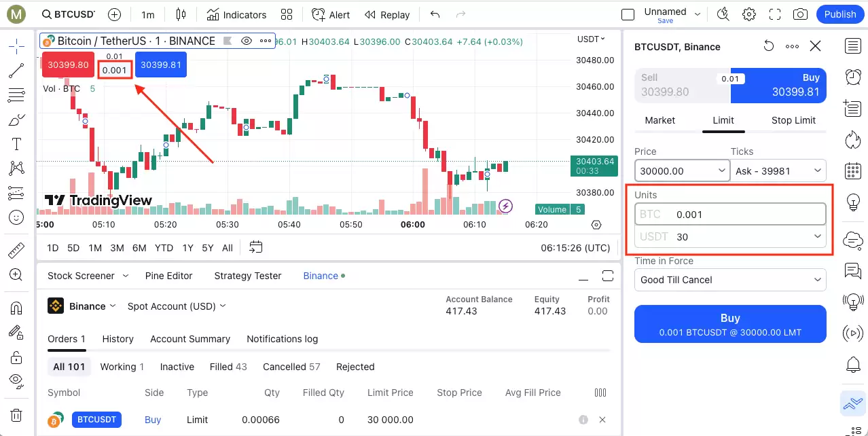Switch to the Strategy Tester tab
This screenshot has width=868, height=436.
point(248,276)
